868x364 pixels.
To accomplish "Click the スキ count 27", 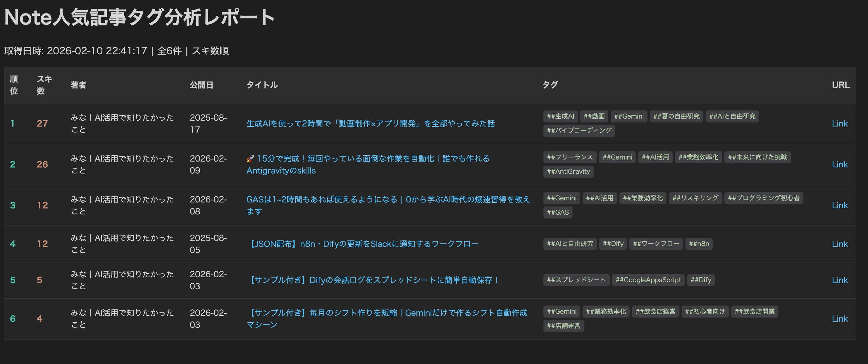I will (x=42, y=124).
